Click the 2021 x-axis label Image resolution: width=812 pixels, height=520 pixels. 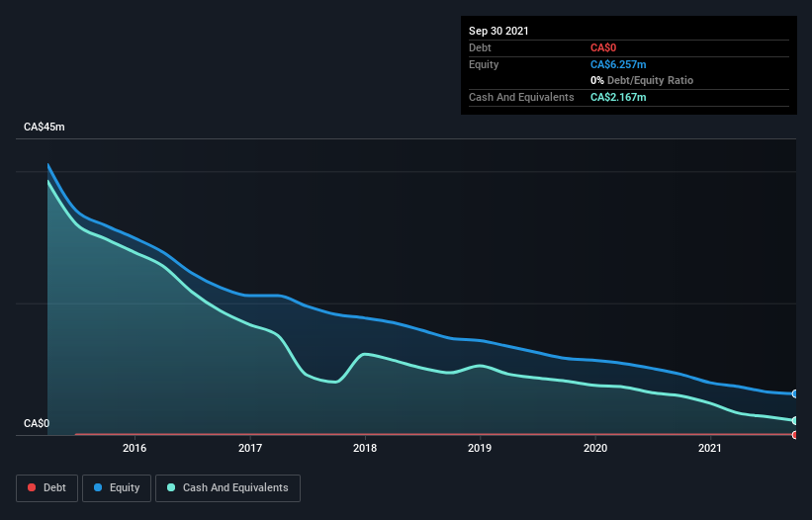click(710, 448)
